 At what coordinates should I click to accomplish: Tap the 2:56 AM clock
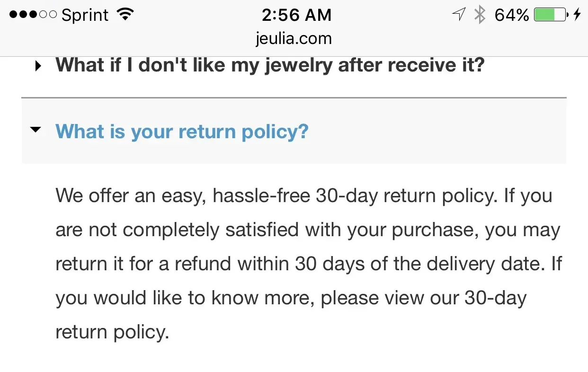[296, 15]
